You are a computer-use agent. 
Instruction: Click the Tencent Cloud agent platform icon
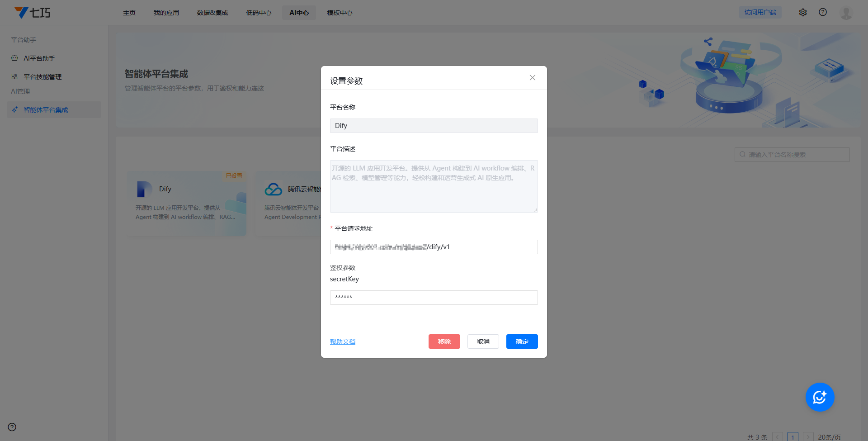click(274, 189)
